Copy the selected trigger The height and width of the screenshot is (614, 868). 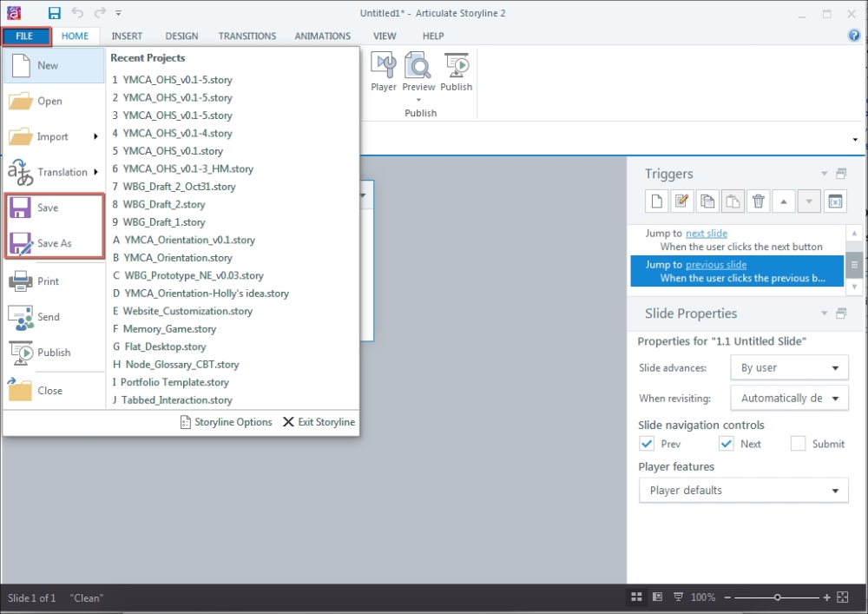(707, 201)
